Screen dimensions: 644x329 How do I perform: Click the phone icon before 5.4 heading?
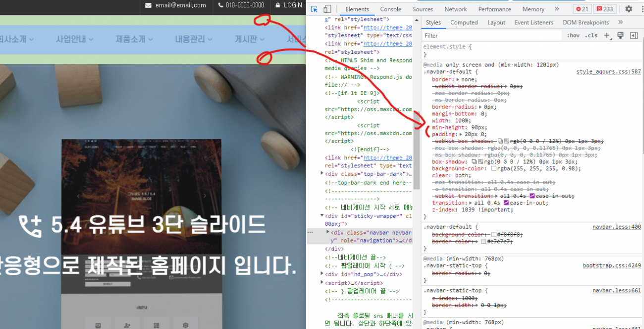tap(30, 226)
